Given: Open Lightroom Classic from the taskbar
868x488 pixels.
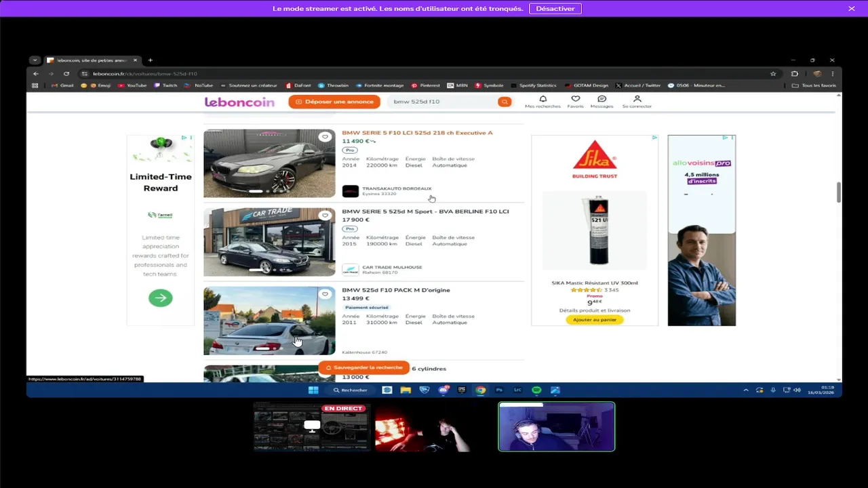Looking at the screenshot, I should [518, 390].
